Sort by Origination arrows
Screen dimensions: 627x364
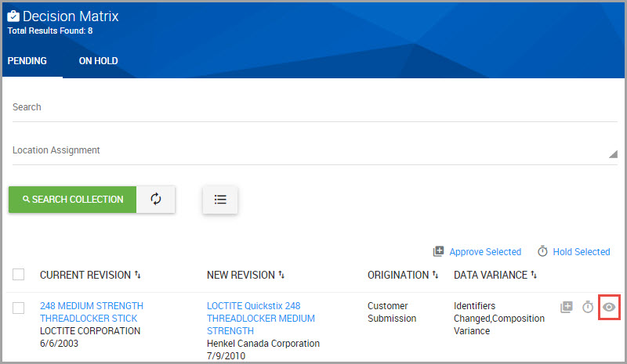tap(436, 275)
